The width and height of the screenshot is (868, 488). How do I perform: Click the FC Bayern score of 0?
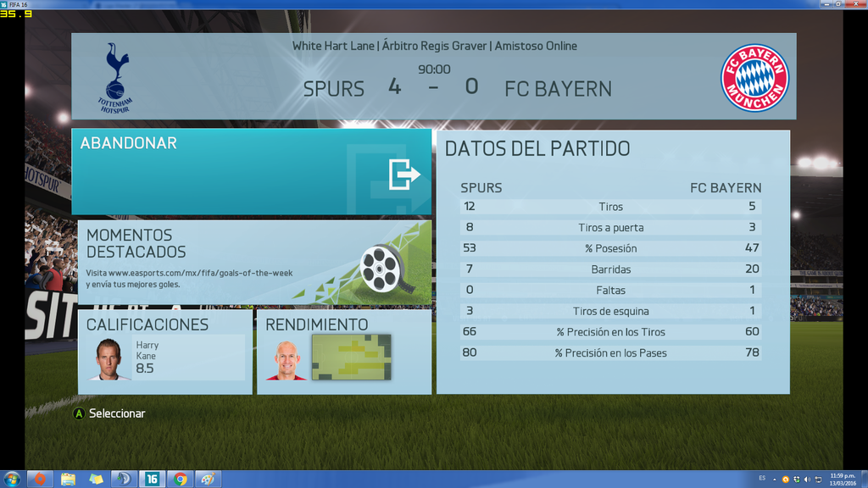pyautogui.click(x=471, y=86)
